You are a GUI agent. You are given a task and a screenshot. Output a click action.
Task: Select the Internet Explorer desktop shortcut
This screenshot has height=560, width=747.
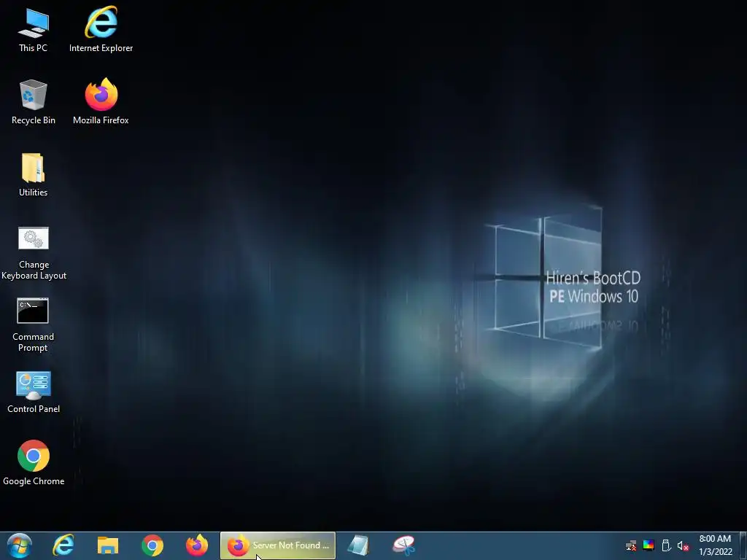pos(101,31)
